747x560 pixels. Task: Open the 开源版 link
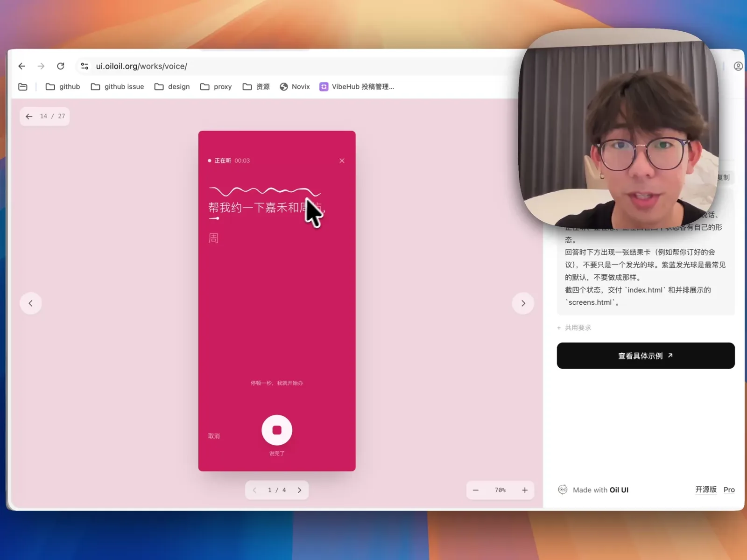point(706,490)
